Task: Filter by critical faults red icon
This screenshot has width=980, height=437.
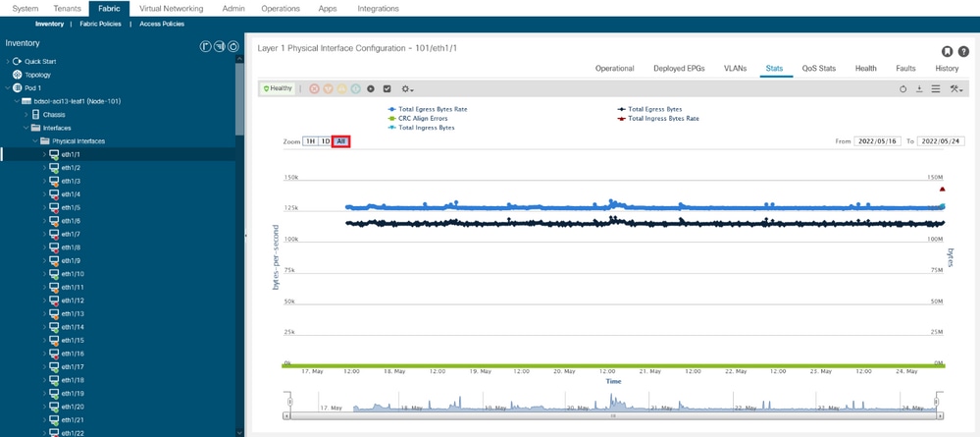Action: pyautogui.click(x=314, y=89)
